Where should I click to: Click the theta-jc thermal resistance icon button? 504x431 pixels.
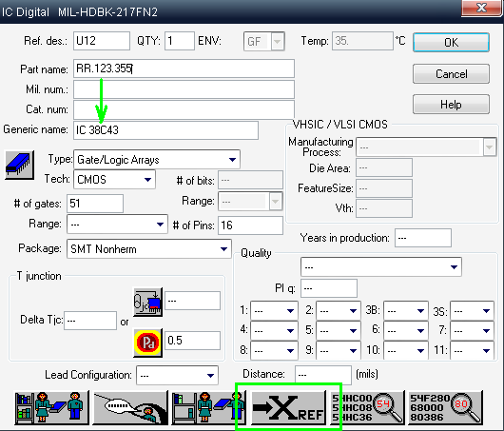147,302
